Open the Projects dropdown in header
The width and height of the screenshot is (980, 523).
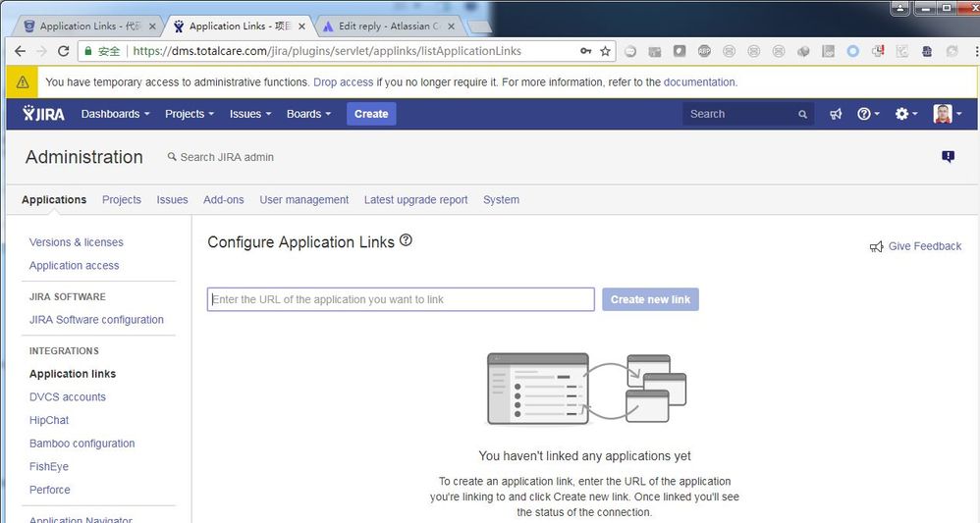(x=190, y=114)
